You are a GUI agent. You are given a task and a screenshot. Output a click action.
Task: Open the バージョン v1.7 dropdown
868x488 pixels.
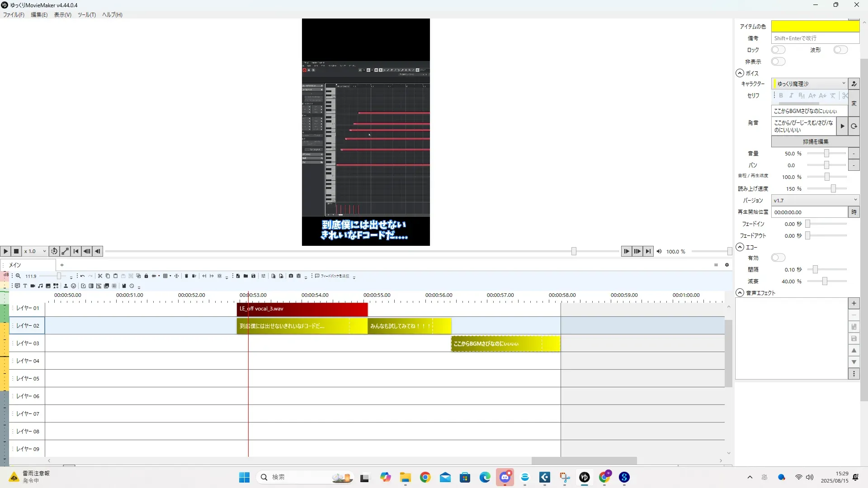(815, 200)
